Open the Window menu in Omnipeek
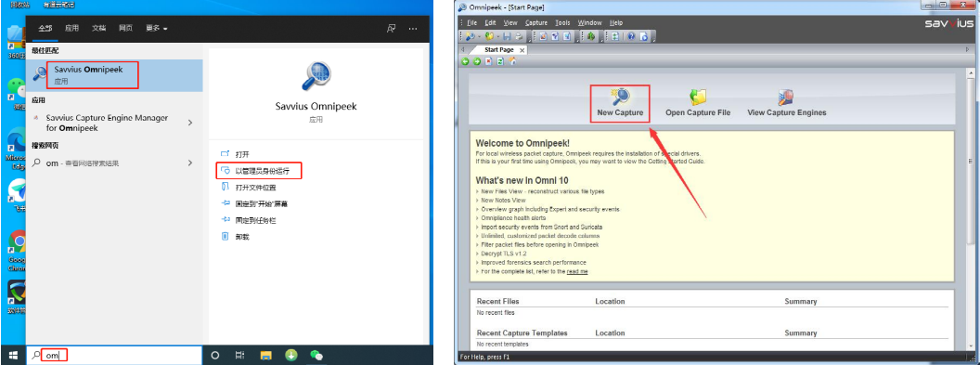This screenshot has width=980, height=365. click(589, 22)
